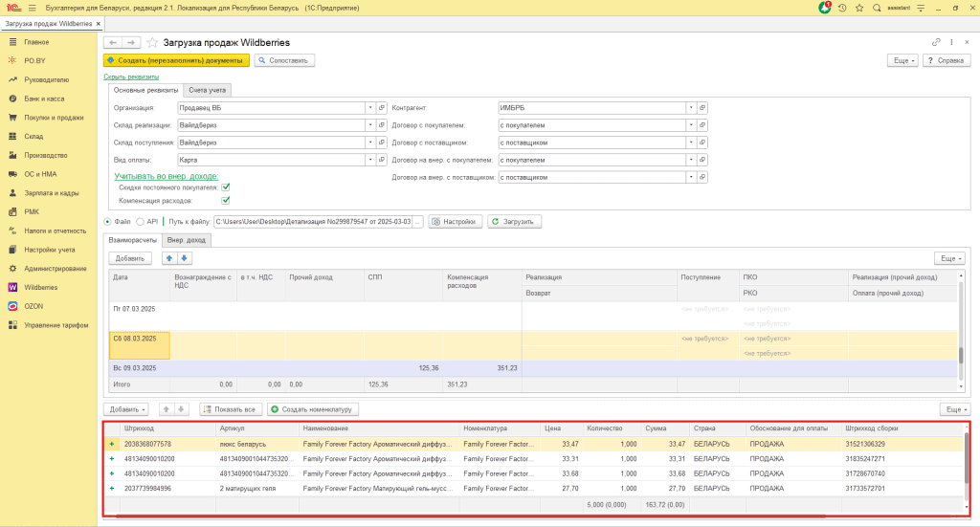Click the file path input field
This screenshot has width=980, height=527.
pyautogui.click(x=313, y=222)
